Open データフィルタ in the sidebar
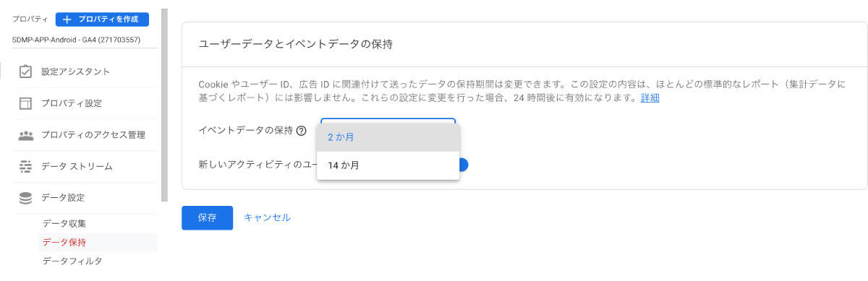The height and width of the screenshot is (281, 868). pyautogui.click(x=72, y=261)
